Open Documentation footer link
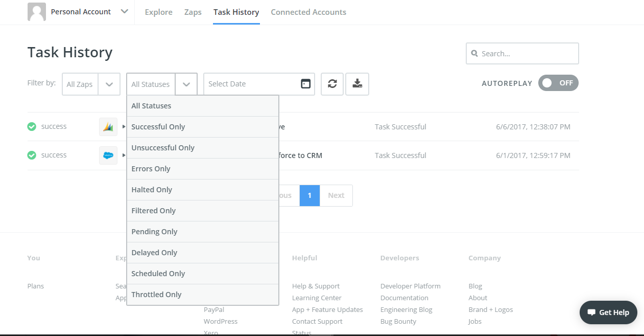This screenshot has height=336, width=644. pos(404,298)
